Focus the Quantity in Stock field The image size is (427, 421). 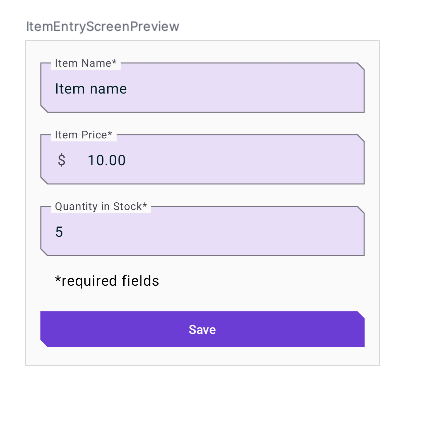coord(202,231)
